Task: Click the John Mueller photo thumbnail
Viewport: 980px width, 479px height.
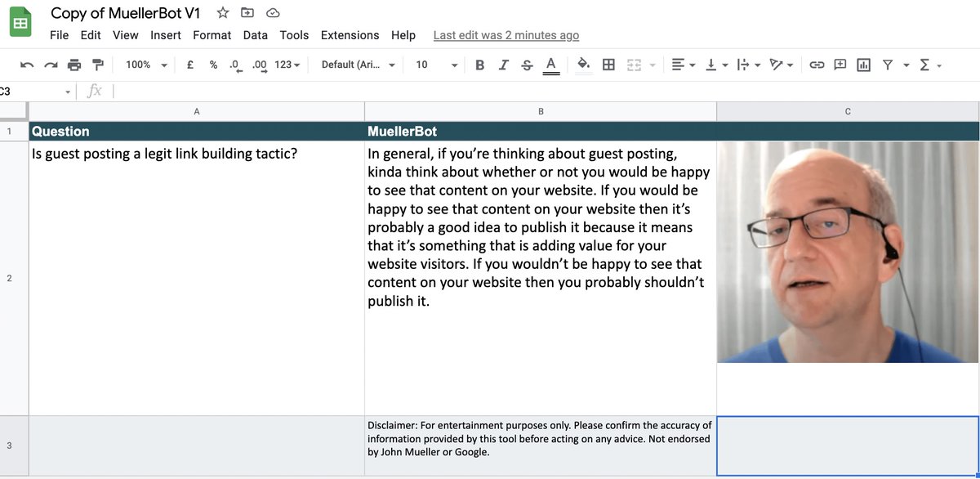Action: pos(848,252)
